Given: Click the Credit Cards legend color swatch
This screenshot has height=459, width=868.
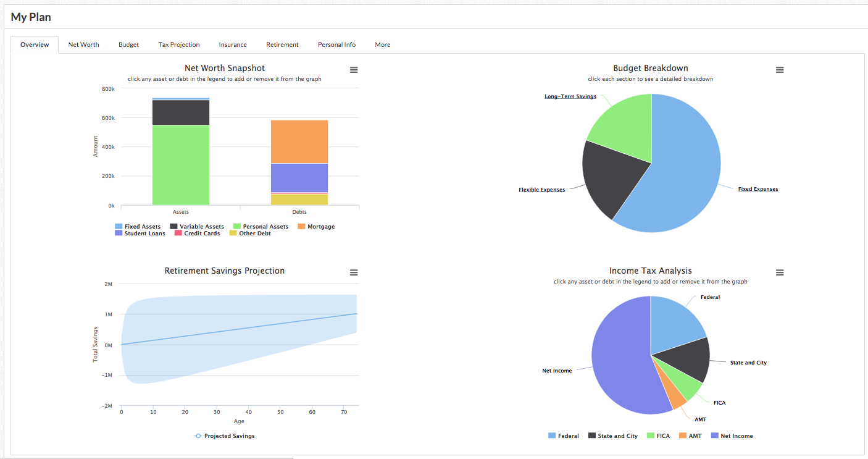Looking at the screenshot, I should coord(178,234).
